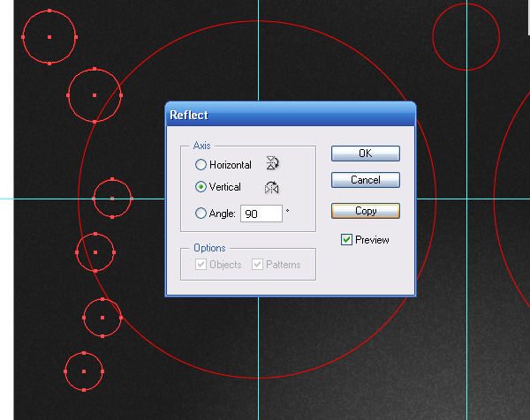Click the Copy button

[366, 211]
